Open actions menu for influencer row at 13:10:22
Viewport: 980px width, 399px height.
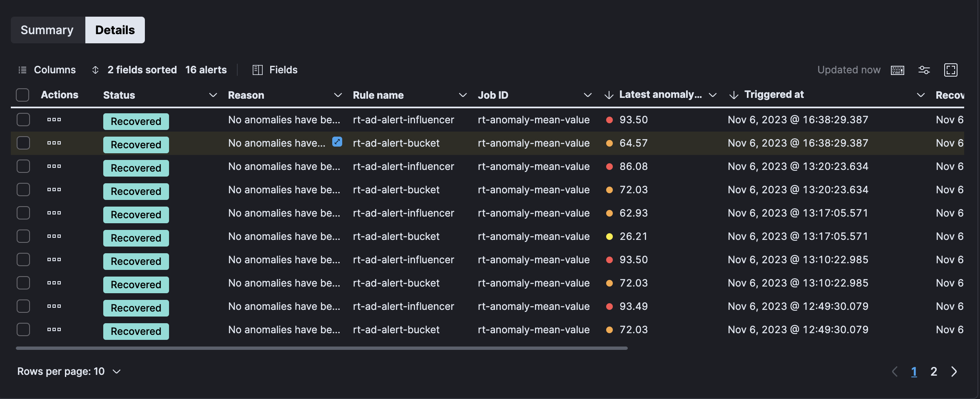pos(54,259)
